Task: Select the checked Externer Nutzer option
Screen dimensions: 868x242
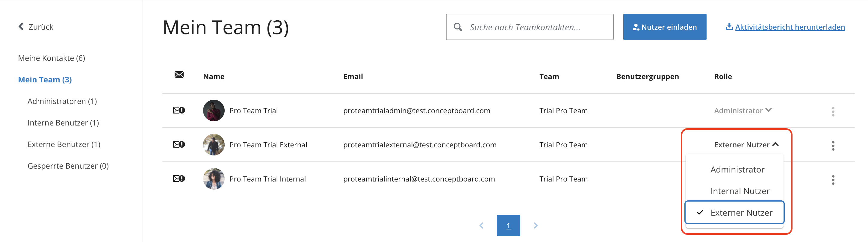Action: (x=734, y=212)
